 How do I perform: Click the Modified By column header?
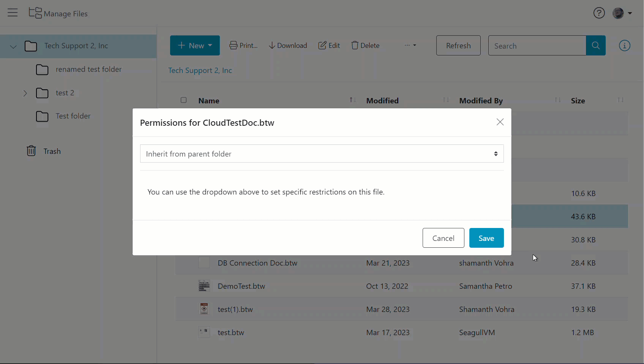(481, 101)
